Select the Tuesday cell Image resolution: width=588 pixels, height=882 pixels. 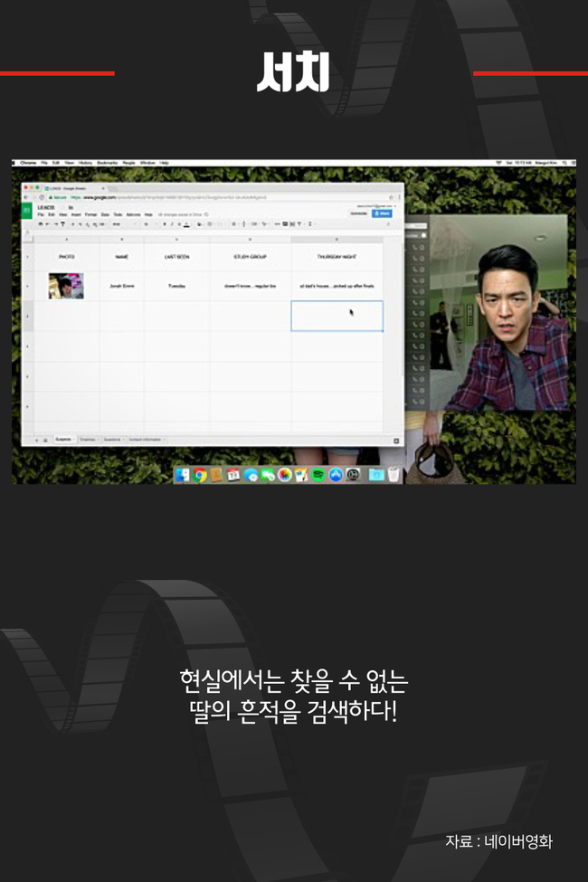pos(176,287)
